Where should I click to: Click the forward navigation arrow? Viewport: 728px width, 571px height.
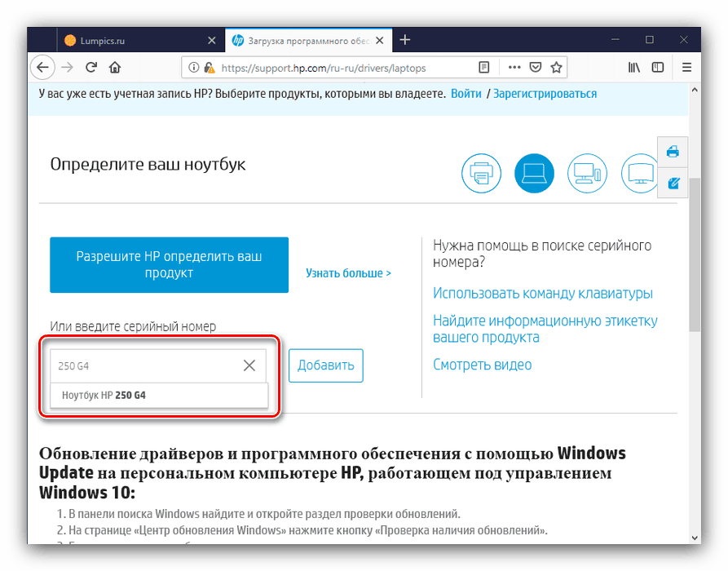tap(68, 68)
